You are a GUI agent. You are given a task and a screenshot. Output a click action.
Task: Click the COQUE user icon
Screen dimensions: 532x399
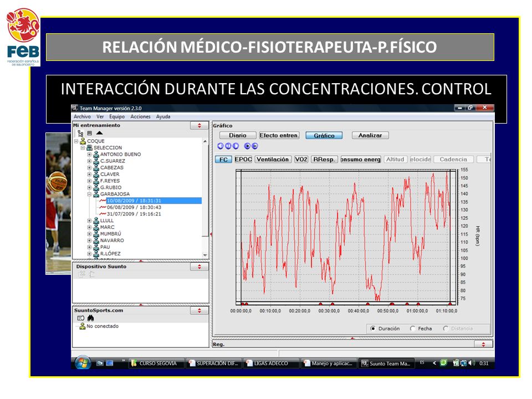click(x=83, y=141)
